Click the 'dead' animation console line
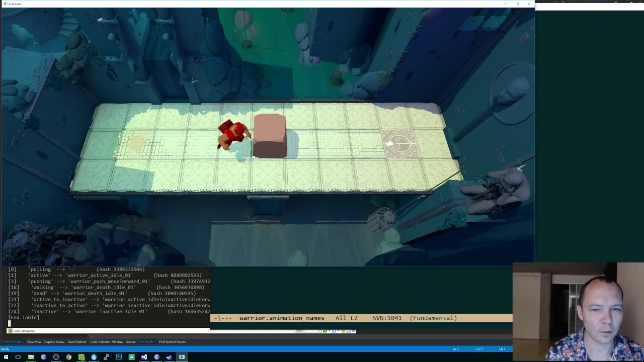The width and height of the screenshot is (644, 362). click(x=102, y=293)
